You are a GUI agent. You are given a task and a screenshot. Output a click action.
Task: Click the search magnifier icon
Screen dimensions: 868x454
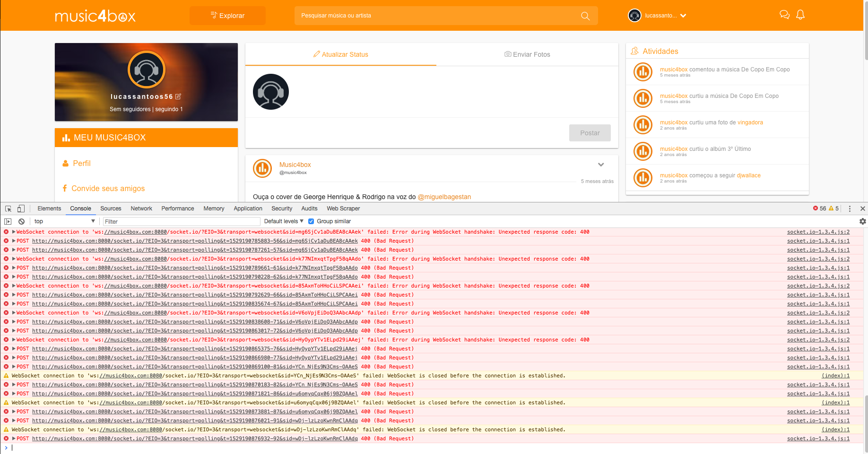[585, 16]
